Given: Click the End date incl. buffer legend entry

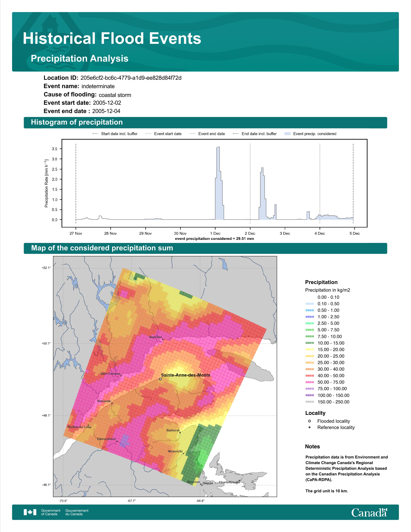Looking at the screenshot, I should point(255,134).
